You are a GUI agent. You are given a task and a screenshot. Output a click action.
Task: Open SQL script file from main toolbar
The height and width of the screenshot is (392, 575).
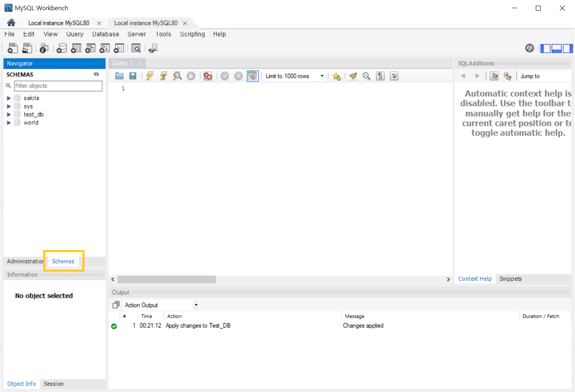coord(27,48)
